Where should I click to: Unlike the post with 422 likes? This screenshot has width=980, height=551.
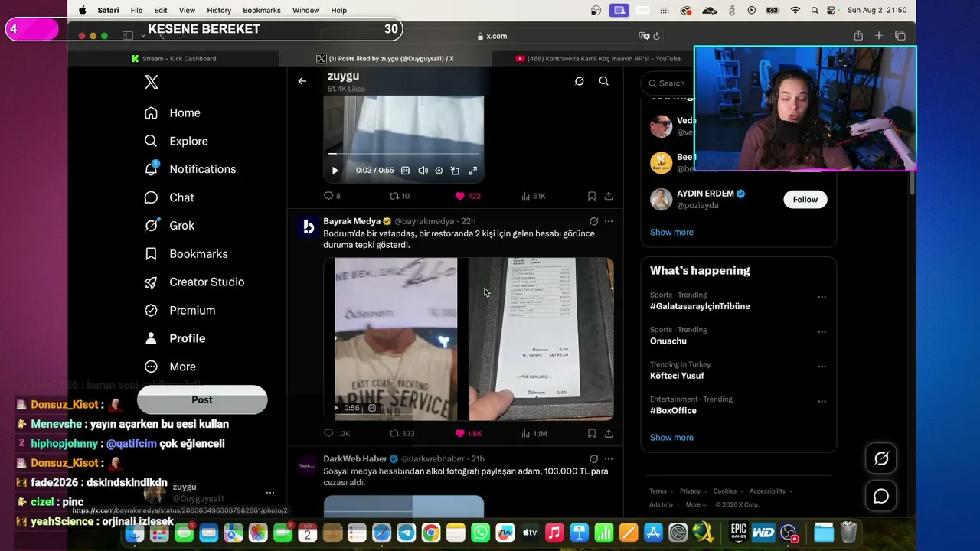(468, 196)
